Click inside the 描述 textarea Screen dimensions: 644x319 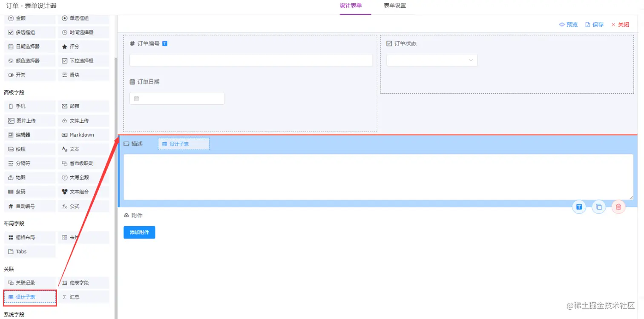[378, 177]
